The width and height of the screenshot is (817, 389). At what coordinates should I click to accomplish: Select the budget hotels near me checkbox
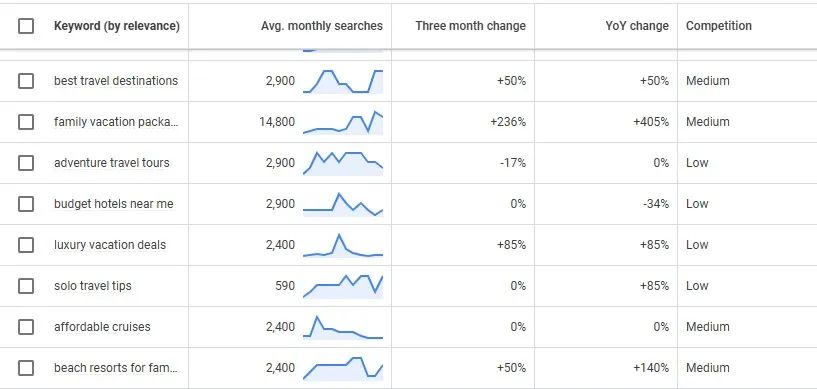(26, 204)
